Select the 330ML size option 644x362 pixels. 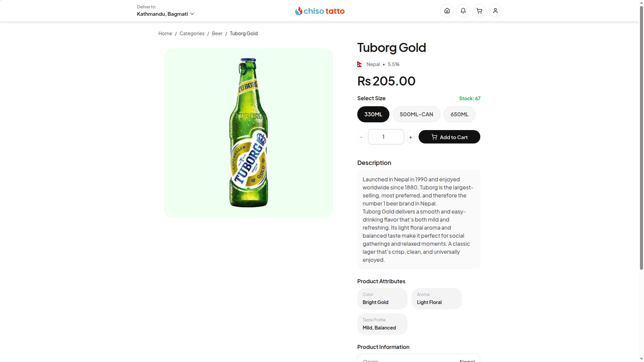(373, 114)
